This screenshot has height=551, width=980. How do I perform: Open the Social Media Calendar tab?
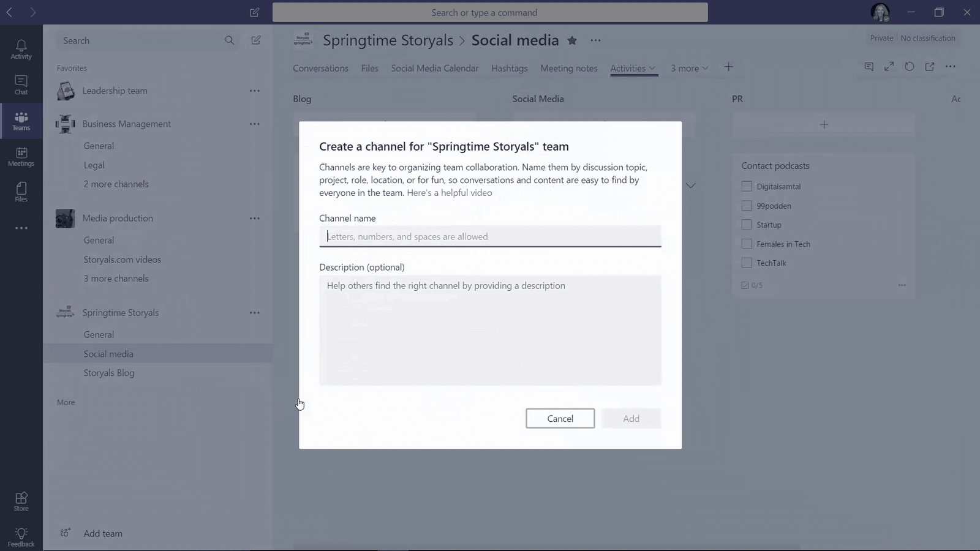[435, 68]
